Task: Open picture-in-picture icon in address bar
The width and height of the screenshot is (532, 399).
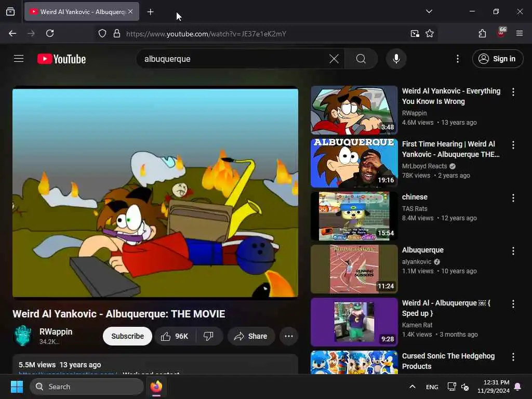Action: (415, 33)
